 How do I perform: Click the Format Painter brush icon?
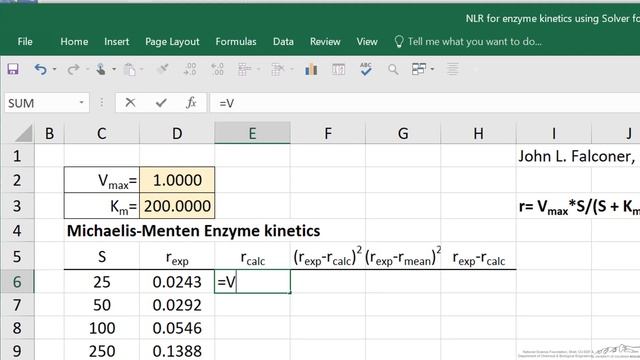(x=162, y=69)
